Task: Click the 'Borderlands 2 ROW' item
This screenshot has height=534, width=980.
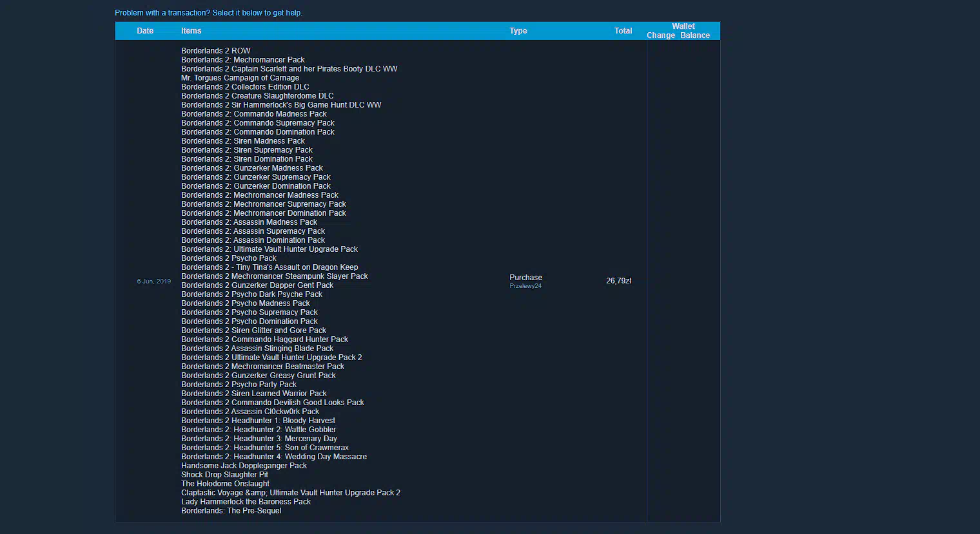Action: click(216, 51)
